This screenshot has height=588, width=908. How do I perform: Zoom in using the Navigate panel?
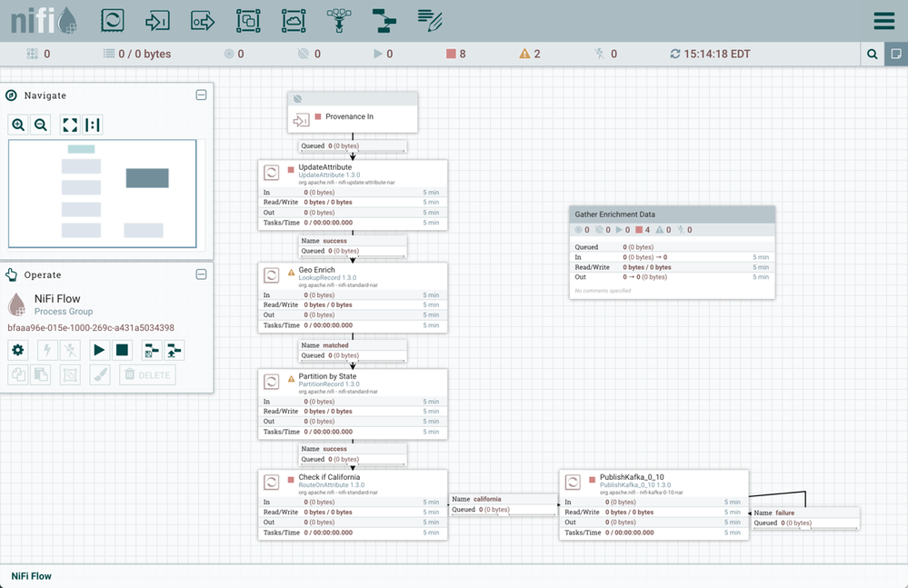pyautogui.click(x=18, y=125)
